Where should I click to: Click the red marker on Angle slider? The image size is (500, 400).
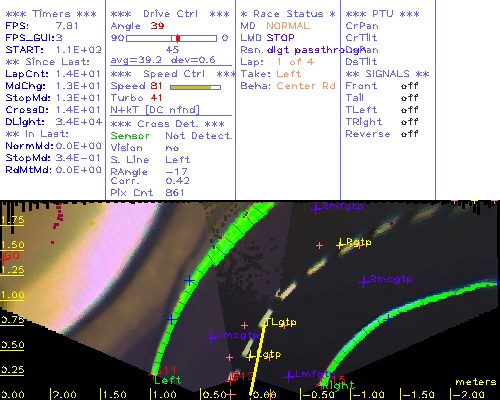click(178, 38)
